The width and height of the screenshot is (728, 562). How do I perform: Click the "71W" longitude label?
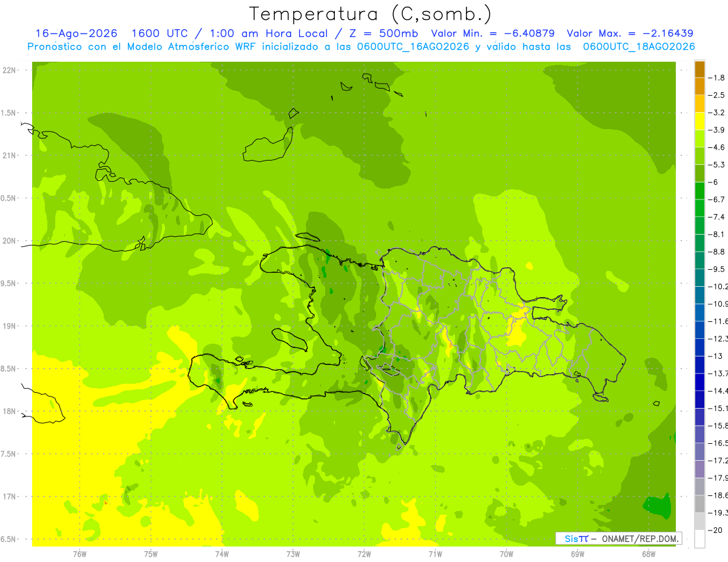pos(435,555)
